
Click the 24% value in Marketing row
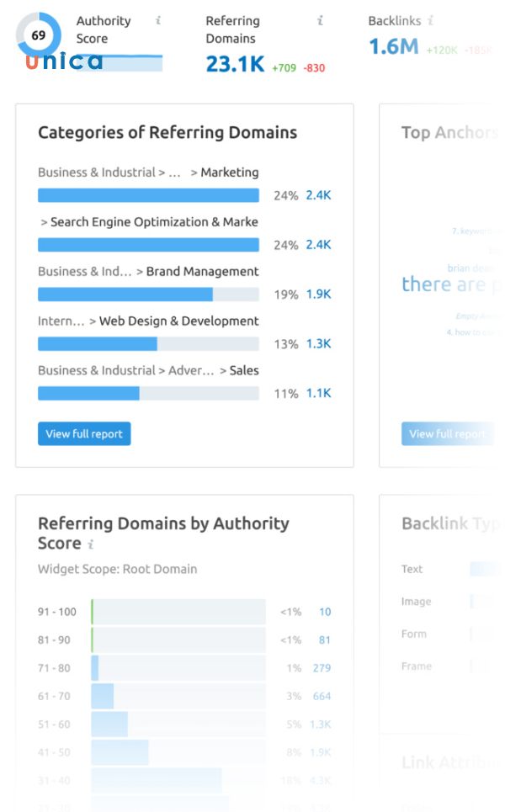pyautogui.click(x=286, y=196)
